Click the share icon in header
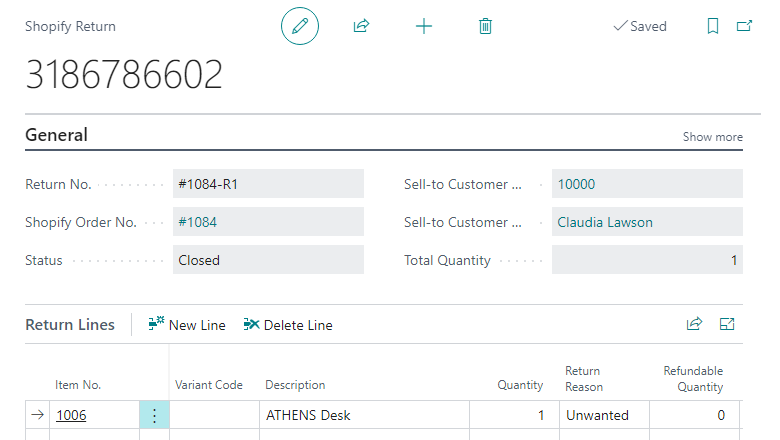780x440 pixels. pyautogui.click(x=361, y=26)
